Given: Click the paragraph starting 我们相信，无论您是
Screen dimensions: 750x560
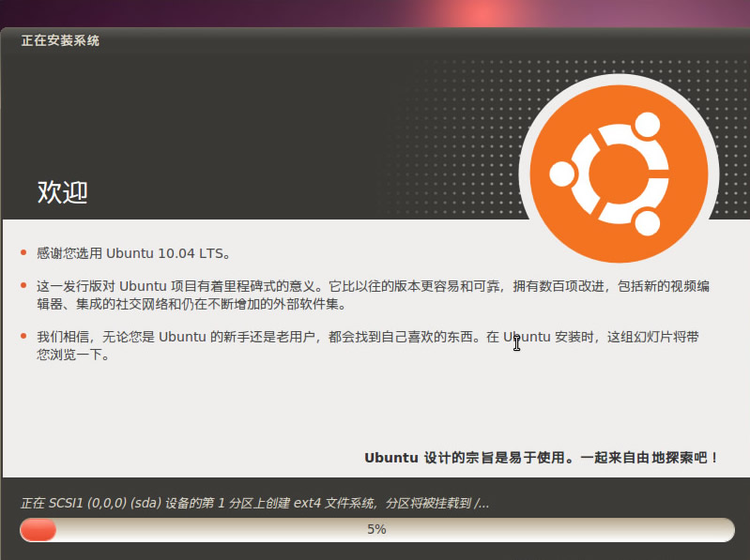Looking at the screenshot, I should [368, 345].
